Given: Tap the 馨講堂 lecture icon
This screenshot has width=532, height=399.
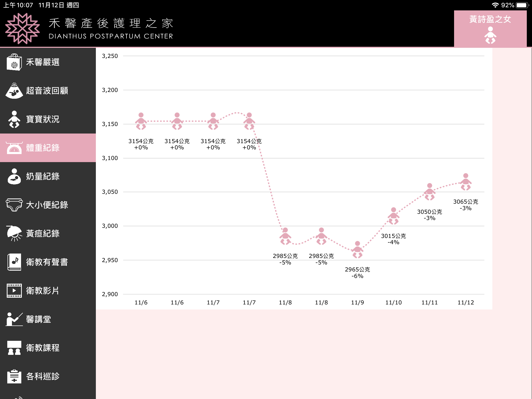Looking at the screenshot, I should point(14,319).
